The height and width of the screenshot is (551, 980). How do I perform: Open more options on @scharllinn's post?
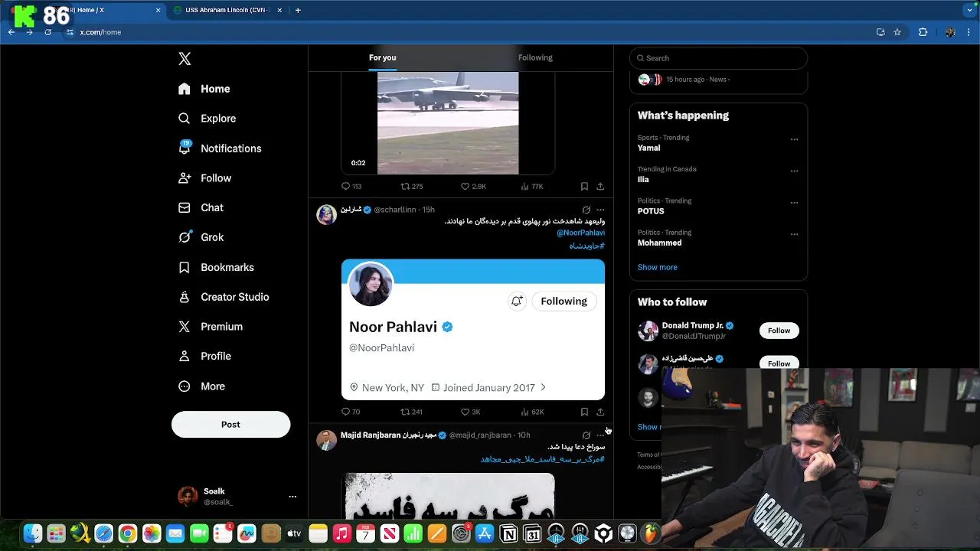pos(600,210)
